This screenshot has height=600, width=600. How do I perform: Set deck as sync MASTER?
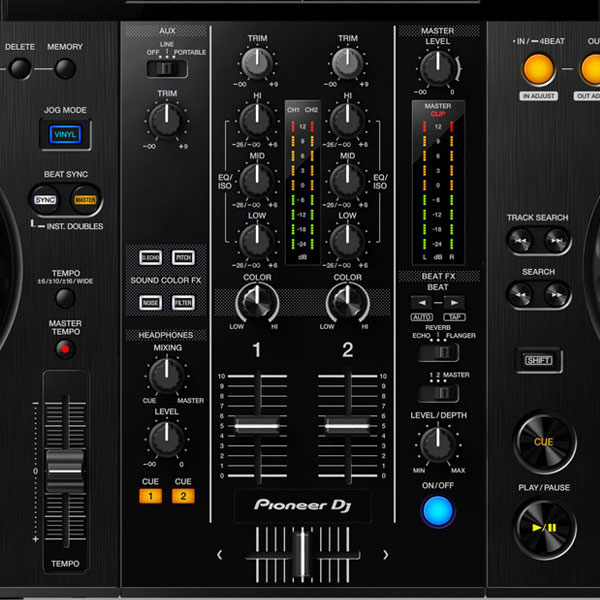[85, 200]
